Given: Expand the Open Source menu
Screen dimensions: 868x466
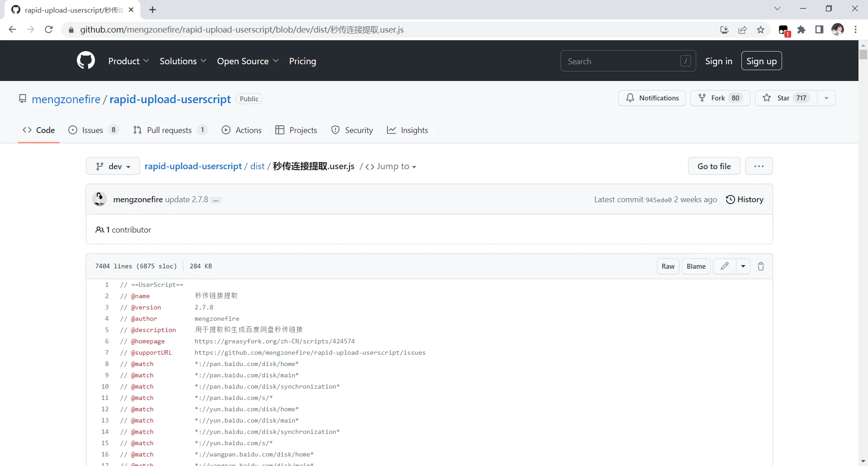Looking at the screenshot, I should click(x=248, y=61).
